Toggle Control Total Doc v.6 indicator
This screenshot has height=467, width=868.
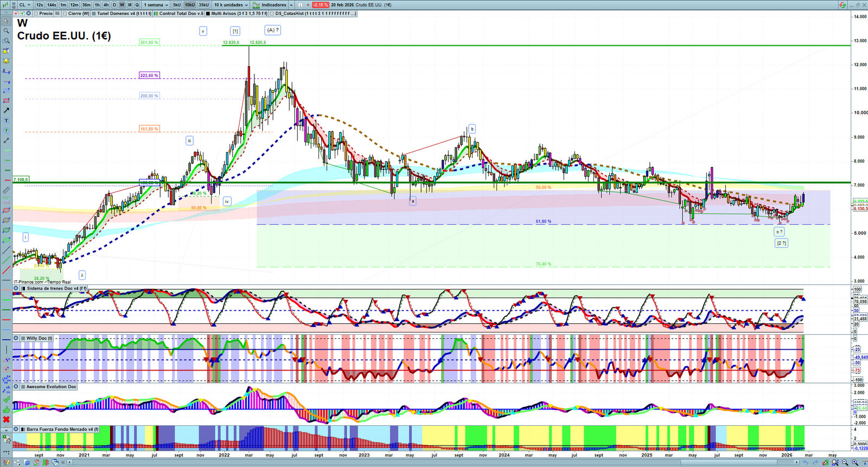tap(156, 14)
